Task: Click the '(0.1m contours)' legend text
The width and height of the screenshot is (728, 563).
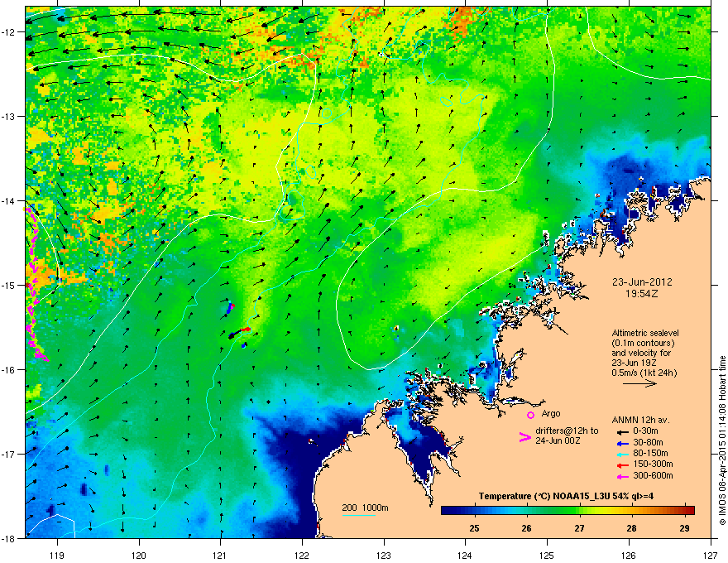Action: (643, 344)
